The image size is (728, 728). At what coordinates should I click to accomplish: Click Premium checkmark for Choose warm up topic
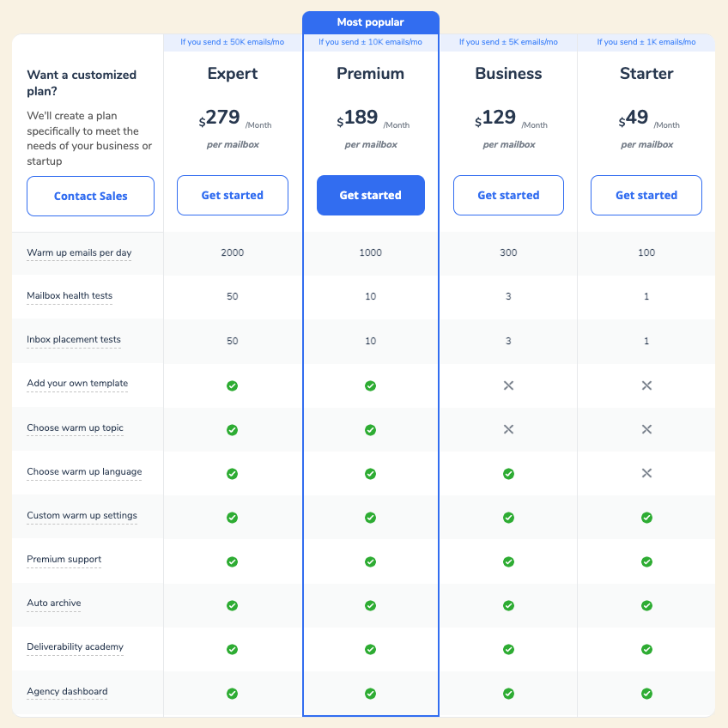coord(370,429)
